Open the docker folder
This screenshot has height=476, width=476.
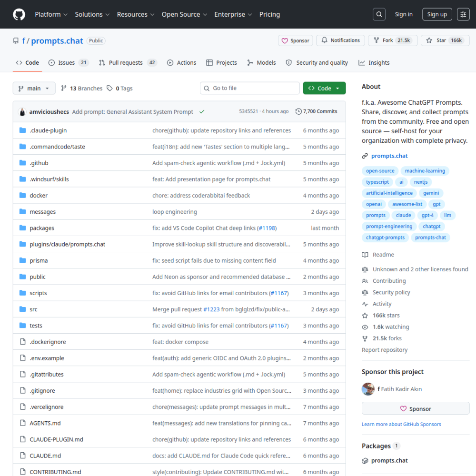click(39, 195)
